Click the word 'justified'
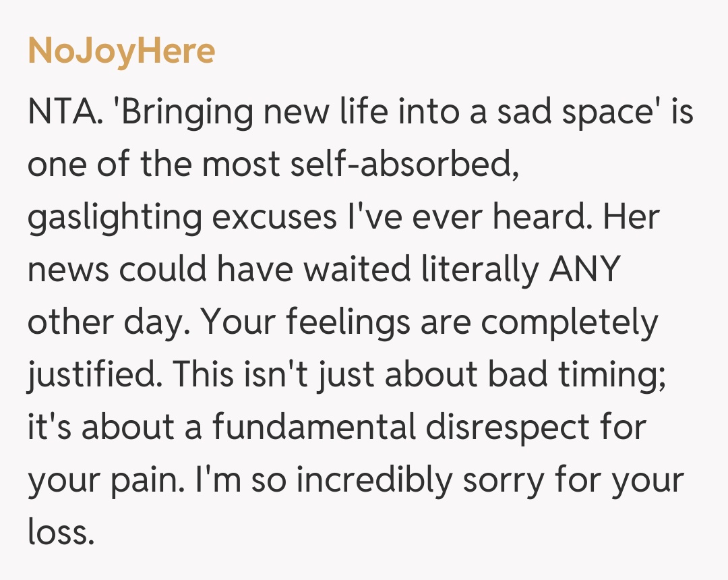The image size is (728, 580). pyautogui.click(x=88, y=375)
